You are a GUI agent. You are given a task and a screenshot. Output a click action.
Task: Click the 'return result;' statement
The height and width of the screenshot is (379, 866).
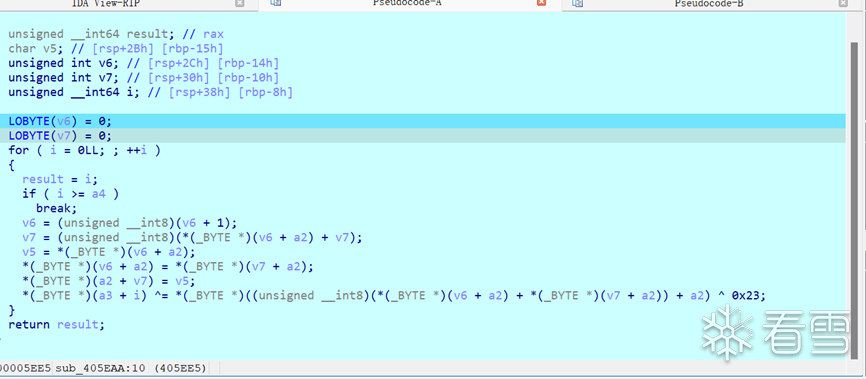pyautogui.click(x=56, y=325)
